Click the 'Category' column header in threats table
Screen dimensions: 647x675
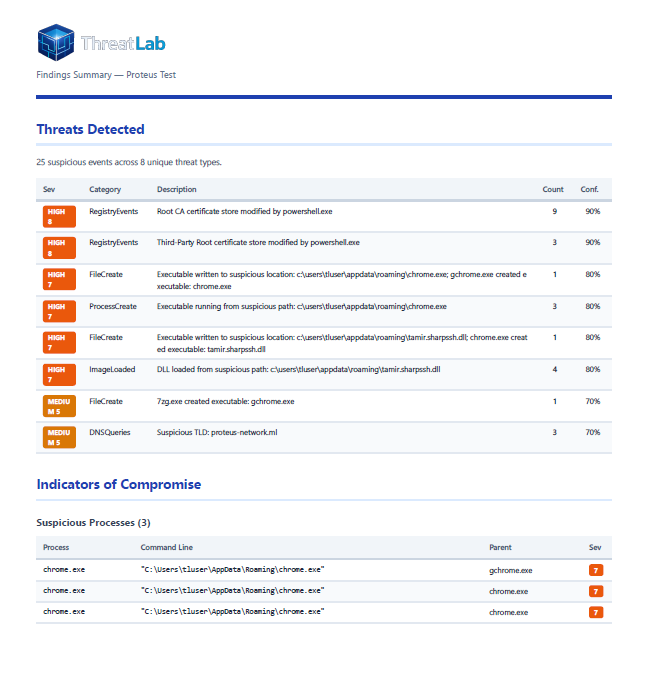point(105,189)
